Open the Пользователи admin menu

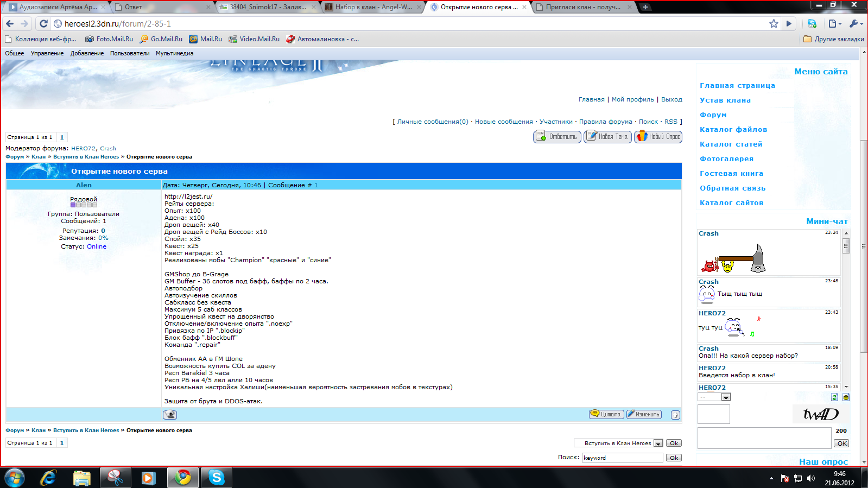pyautogui.click(x=130, y=53)
